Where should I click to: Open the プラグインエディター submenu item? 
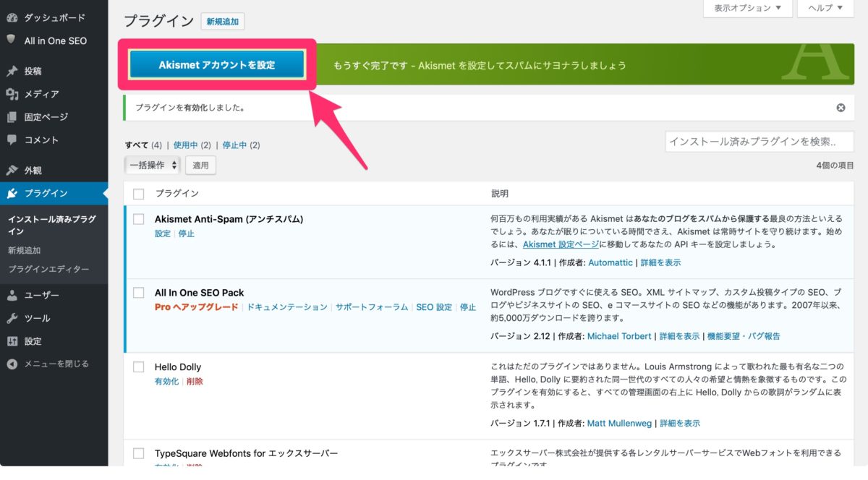click(x=48, y=269)
